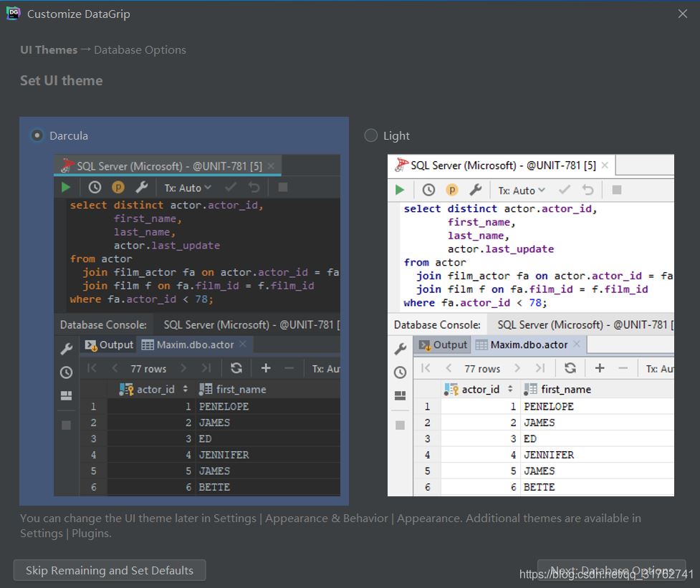
Task: Click Next: Database Options button
Action: pyautogui.click(x=611, y=570)
